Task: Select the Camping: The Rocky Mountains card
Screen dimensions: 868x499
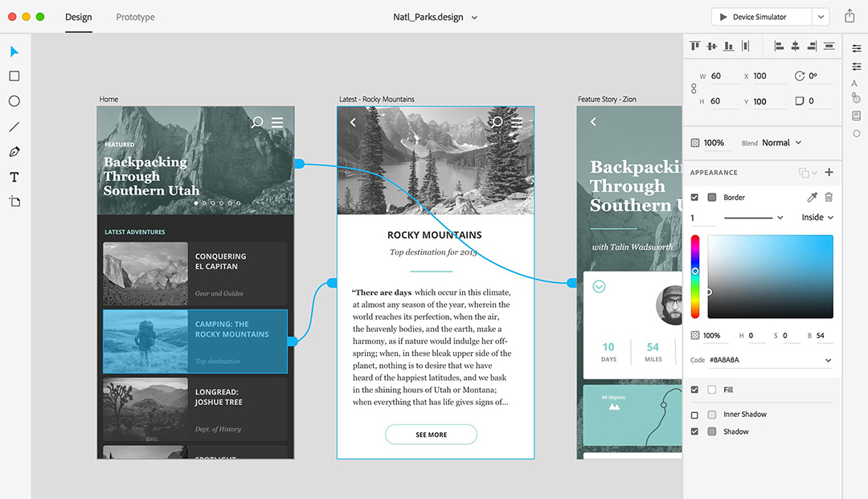Action: coord(194,342)
